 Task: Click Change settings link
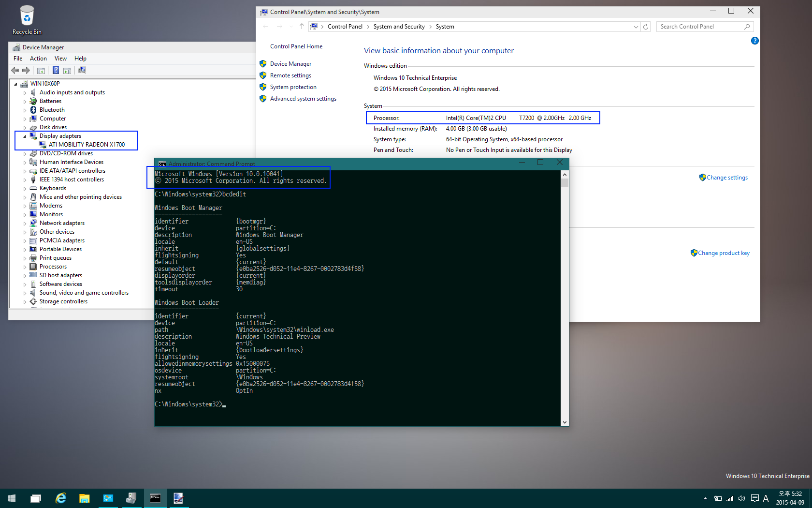point(727,178)
